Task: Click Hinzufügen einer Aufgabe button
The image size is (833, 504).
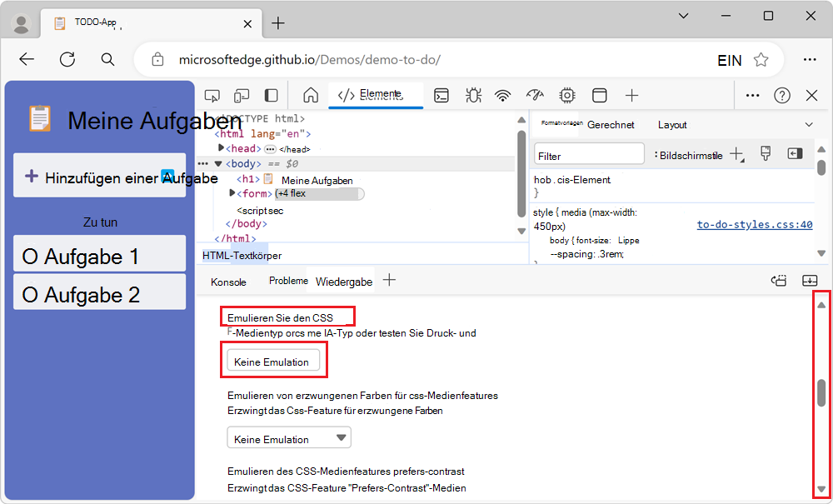Action: tap(99, 176)
